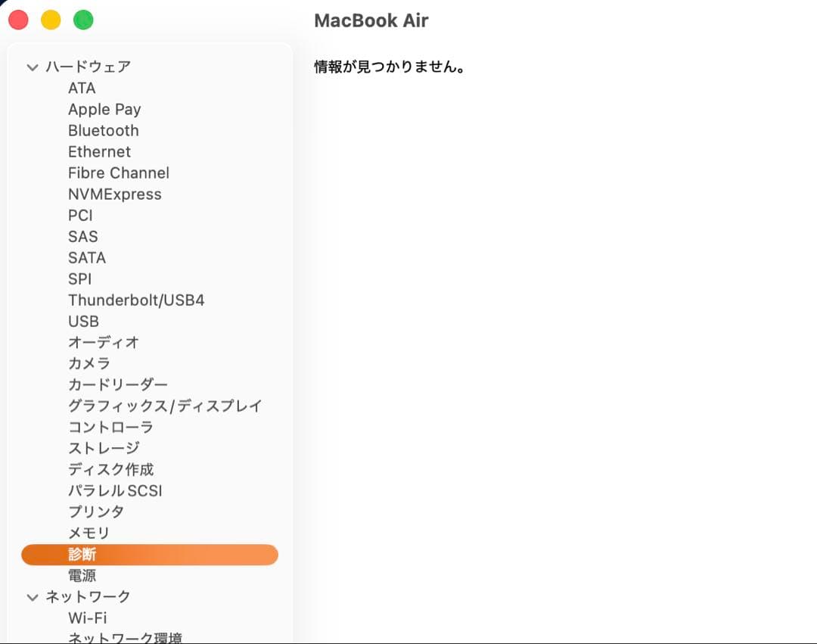817x644 pixels.
Task: Collapse the ネットワーク category
Action: tap(32, 596)
